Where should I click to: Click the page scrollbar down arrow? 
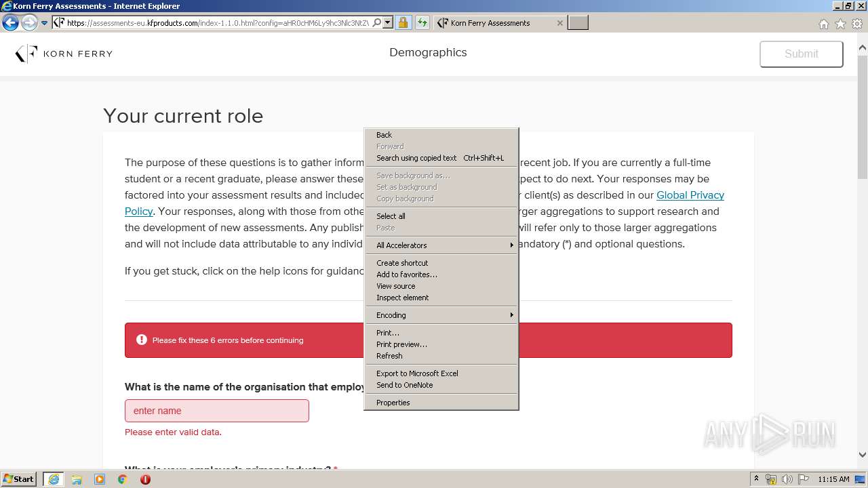863,455
